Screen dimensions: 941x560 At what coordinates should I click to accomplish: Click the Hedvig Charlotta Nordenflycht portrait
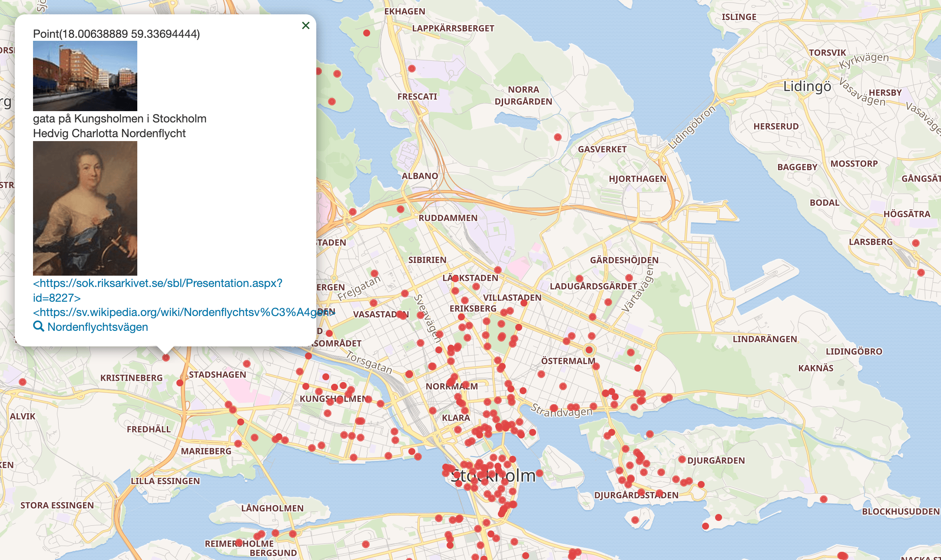(85, 208)
